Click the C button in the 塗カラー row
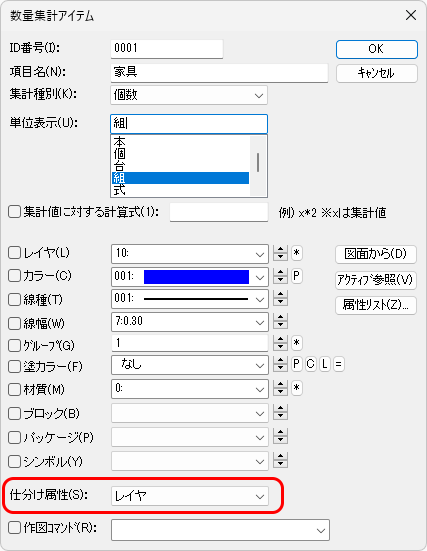 (311, 364)
